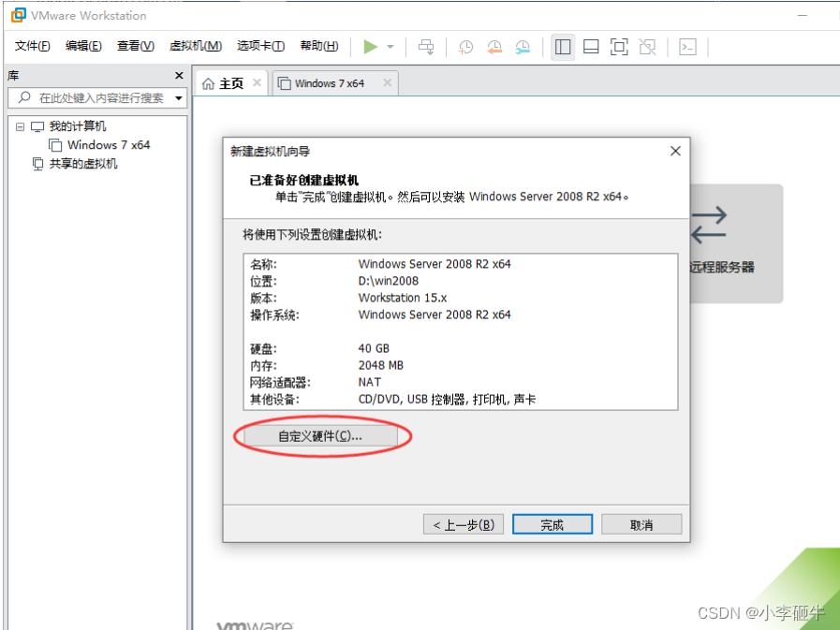
Task: Click the 名称 Windows Server 2008 R2 x64 value
Action: pos(435,264)
